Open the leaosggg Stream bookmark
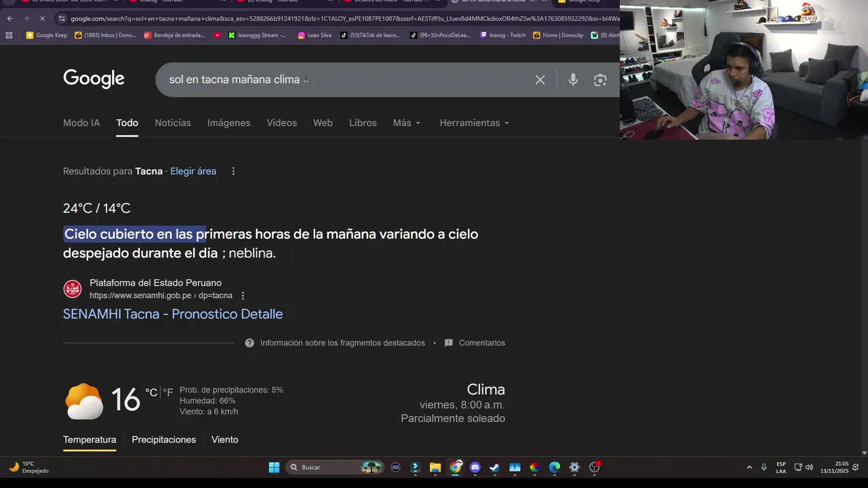The height and width of the screenshot is (488, 868). click(258, 35)
